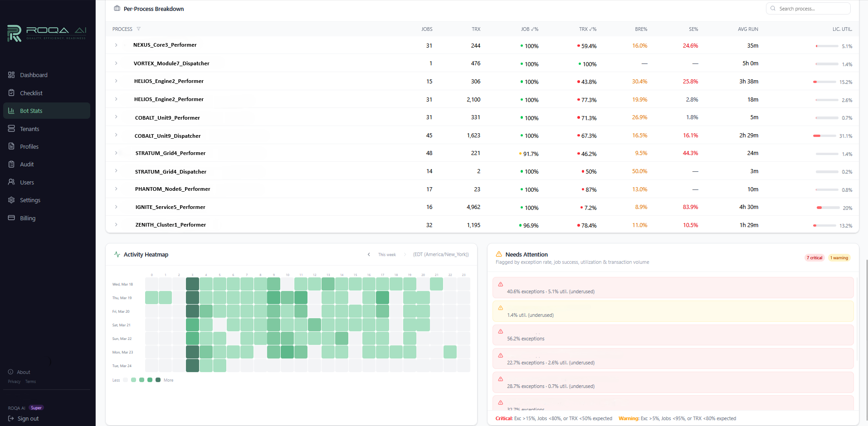Open the Tenants section
The height and width of the screenshot is (426, 868).
click(29, 129)
